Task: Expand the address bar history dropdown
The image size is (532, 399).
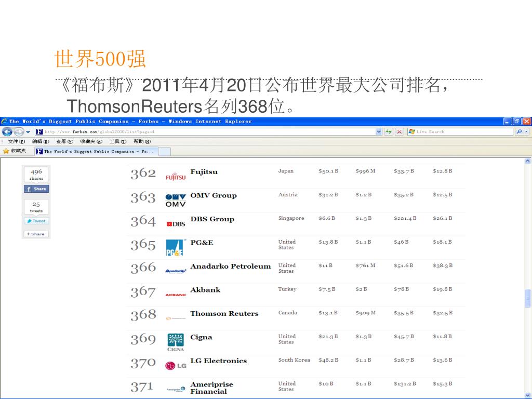Action: point(379,131)
